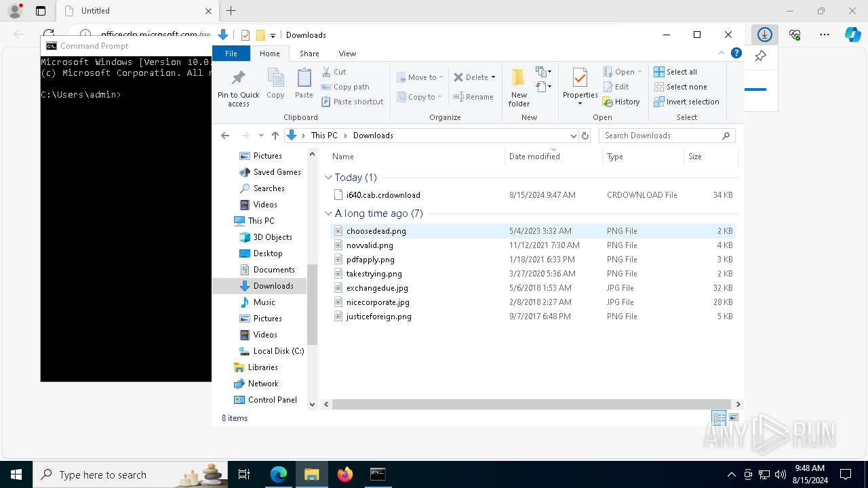868x488 pixels.
Task: Click the Search Downloads field
Action: click(667, 136)
